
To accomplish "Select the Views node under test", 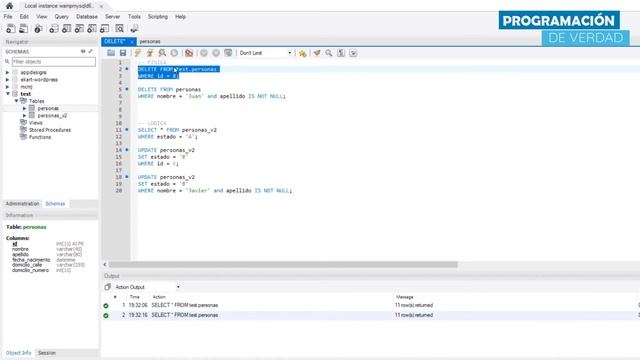I will click(x=36, y=122).
